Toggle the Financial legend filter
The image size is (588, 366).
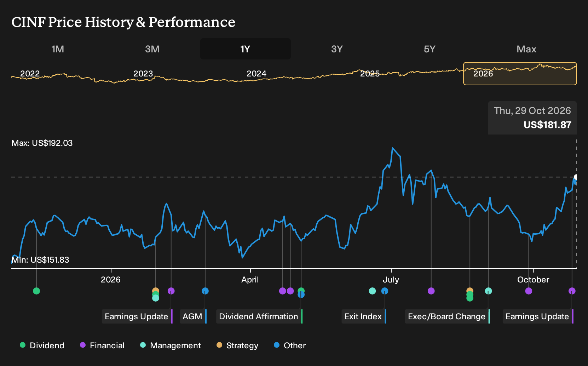[102, 345]
